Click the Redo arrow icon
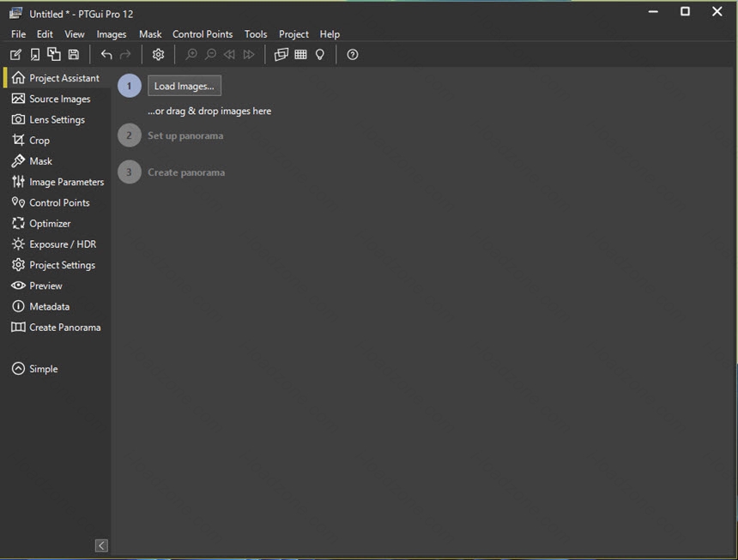Screen dimensions: 738x560 125,55
